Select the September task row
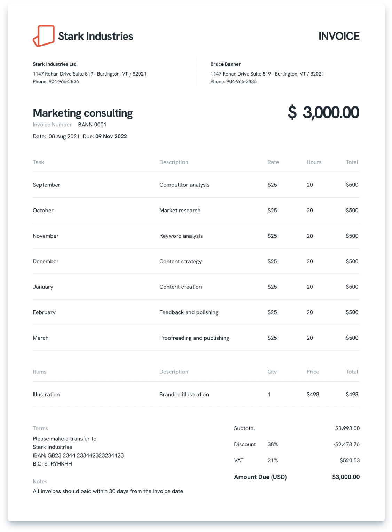This screenshot has width=392, height=532. (196, 185)
